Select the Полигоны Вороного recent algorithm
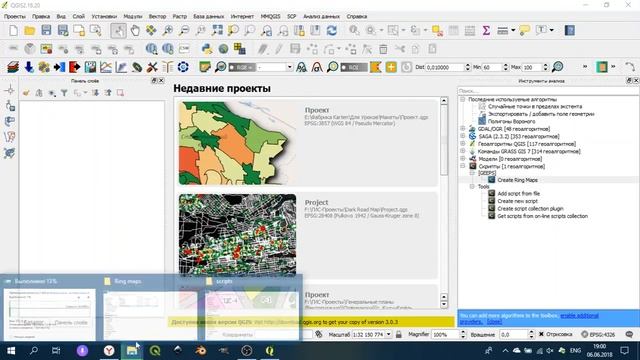Screen dimensions: 640x360 pyautogui.click(x=511, y=122)
